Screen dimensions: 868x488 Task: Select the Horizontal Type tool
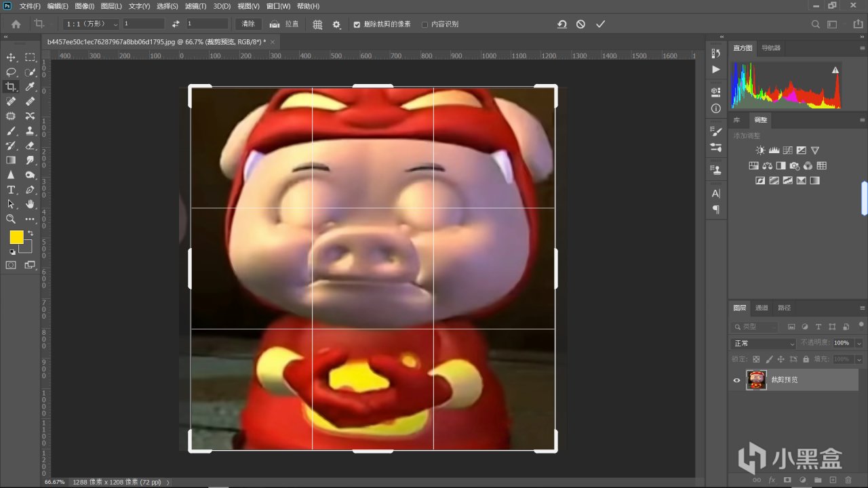(11, 190)
